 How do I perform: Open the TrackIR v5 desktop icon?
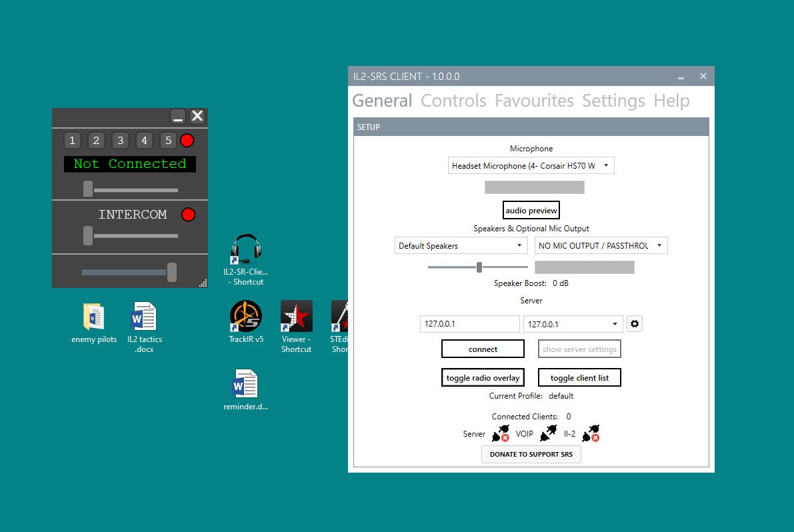[x=245, y=316]
